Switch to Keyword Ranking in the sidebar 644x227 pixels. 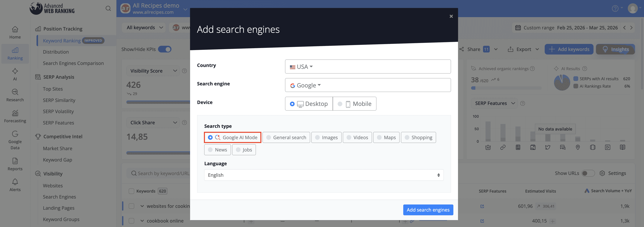click(x=61, y=40)
